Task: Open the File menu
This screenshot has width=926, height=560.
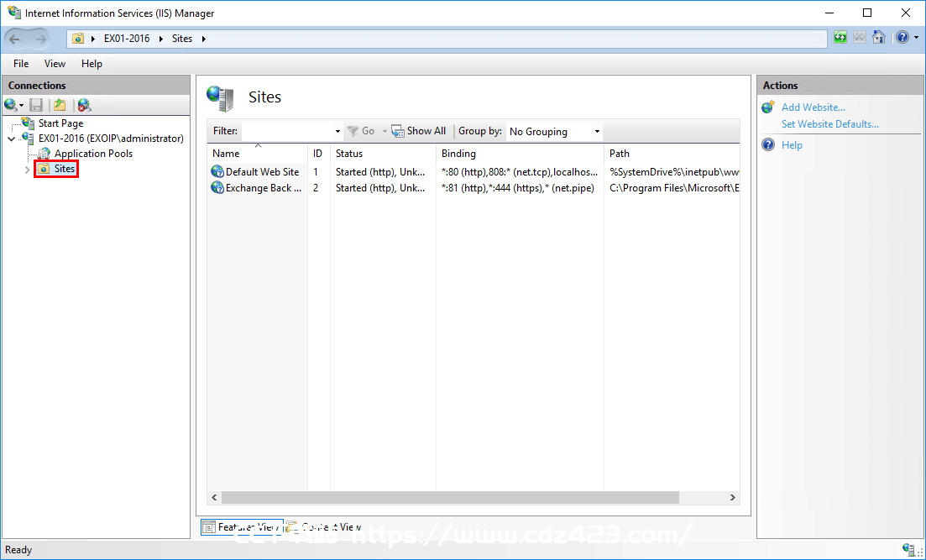Action: point(21,64)
